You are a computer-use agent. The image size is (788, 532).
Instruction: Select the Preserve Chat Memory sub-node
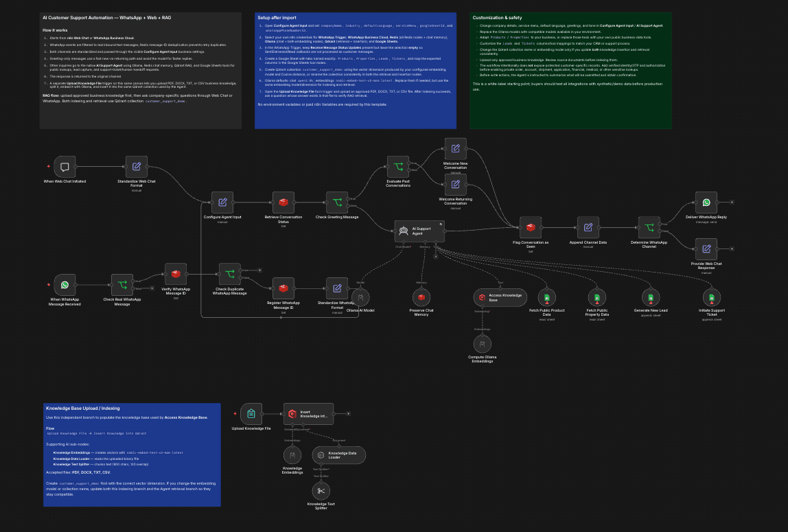point(421,297)
